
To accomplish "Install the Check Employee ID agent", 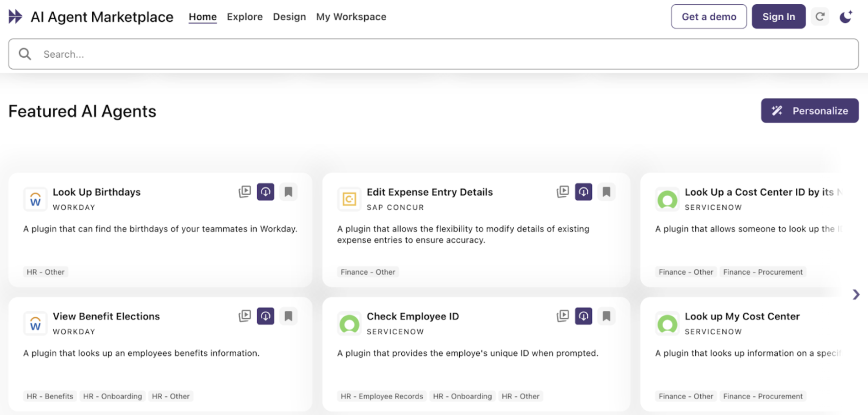I will 583,316.
